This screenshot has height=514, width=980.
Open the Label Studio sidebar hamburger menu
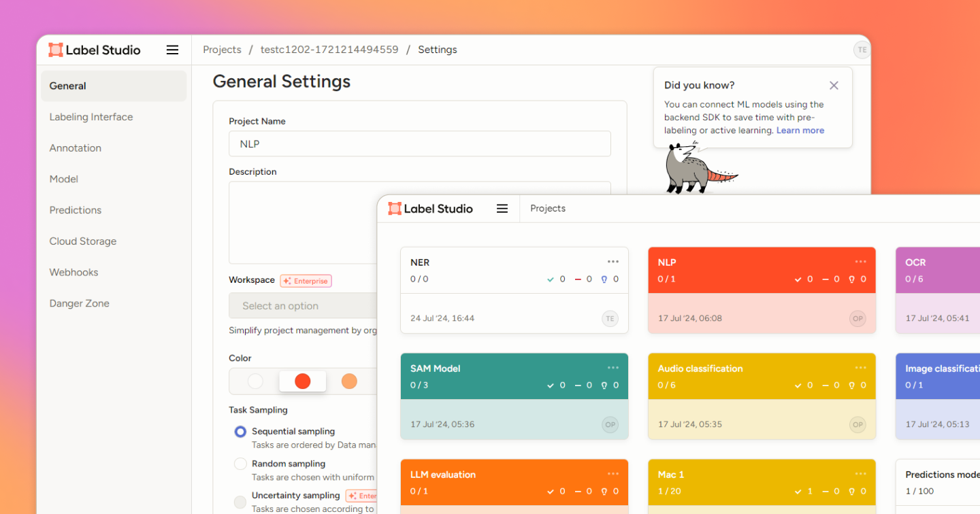tap(172, 50)
